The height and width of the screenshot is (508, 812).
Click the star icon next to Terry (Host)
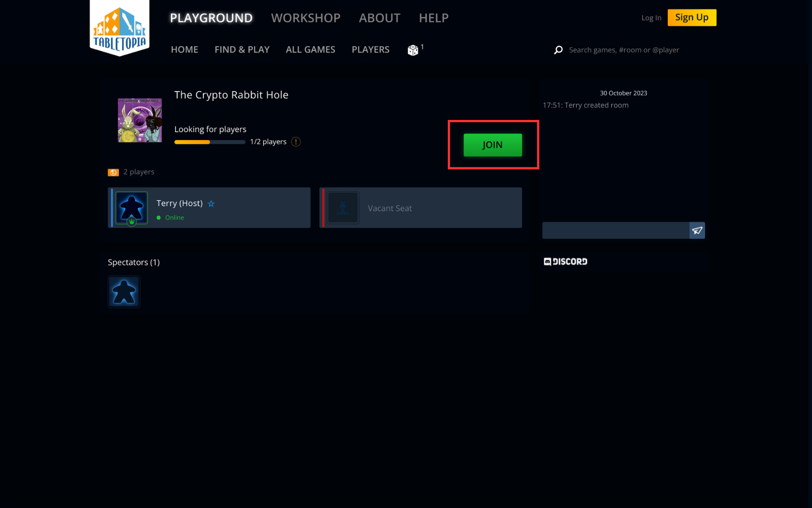[x=211, y=204]
